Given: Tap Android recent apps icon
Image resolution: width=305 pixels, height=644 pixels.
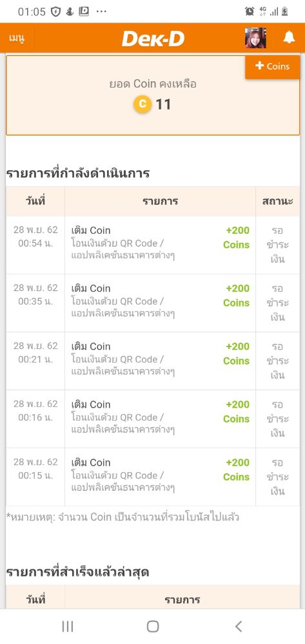Looking at the screenshot, I should [68, 627].
